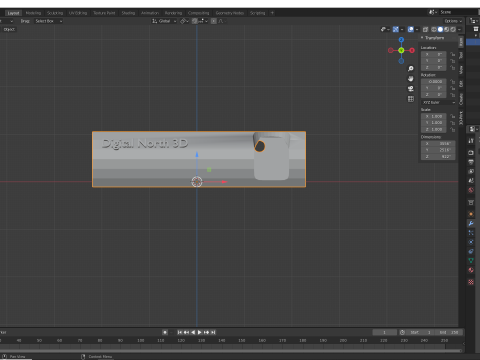Toggle X-ray mode
The image size is (480, 360).
click(x=425, y=29)
